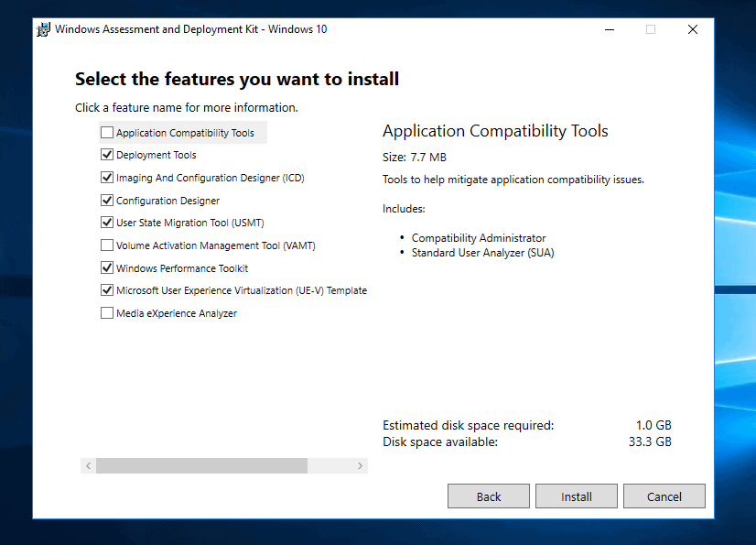Select Imaging And Configuration Designer (ICD) name
This screenshot has width=756, height=545.
tap(211, 178)
